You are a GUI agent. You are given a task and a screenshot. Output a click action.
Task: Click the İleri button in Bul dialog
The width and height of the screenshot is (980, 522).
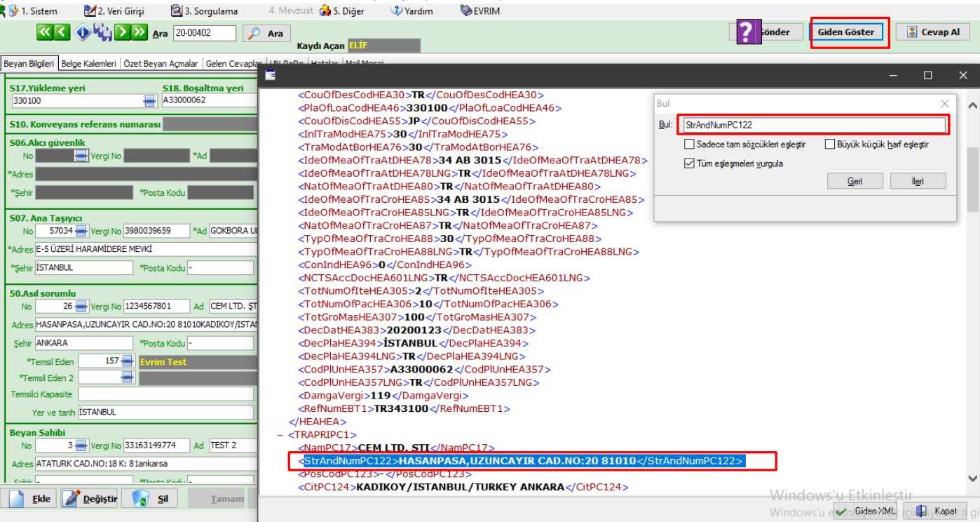click(x=918, y=181)
